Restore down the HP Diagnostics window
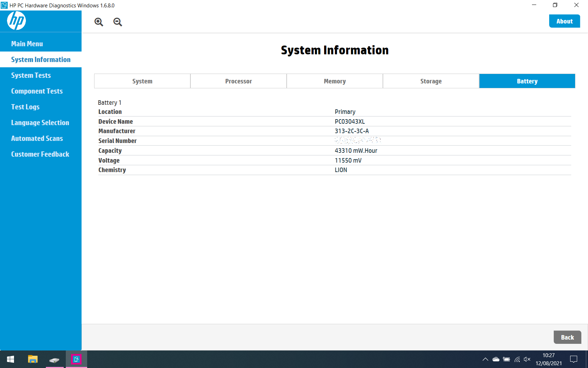 tap(555, 5)
